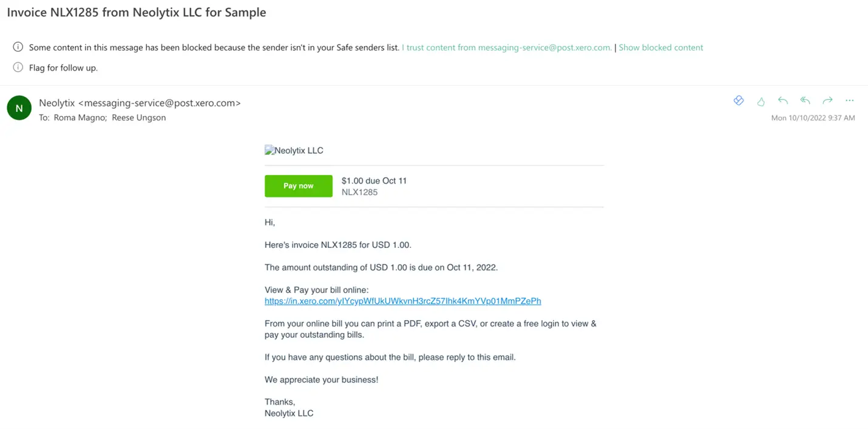Click the Flag for follow up notice
868x429 pixels.
(63, 68)
